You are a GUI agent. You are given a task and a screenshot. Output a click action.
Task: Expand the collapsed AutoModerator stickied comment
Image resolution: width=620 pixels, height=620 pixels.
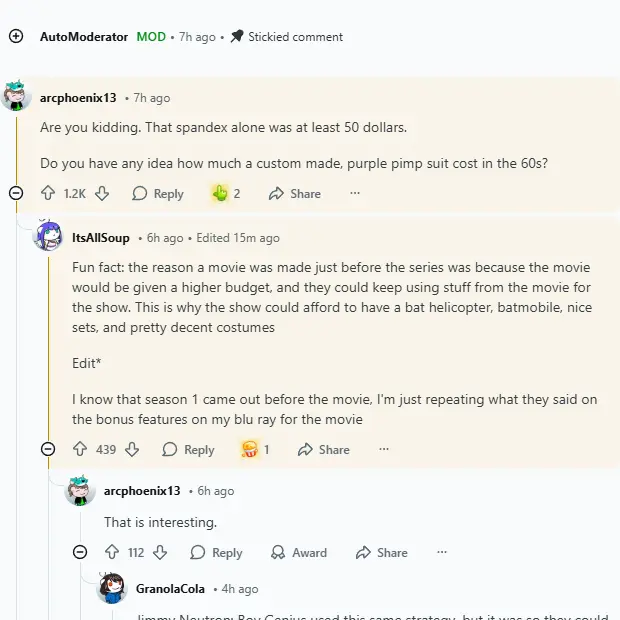click(x=16, y=37)
